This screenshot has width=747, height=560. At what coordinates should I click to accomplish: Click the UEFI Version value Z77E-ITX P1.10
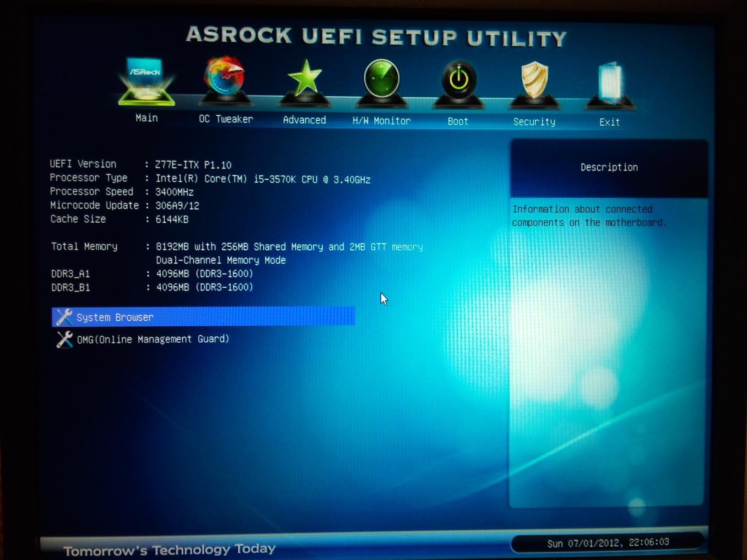tap(193, 165)
